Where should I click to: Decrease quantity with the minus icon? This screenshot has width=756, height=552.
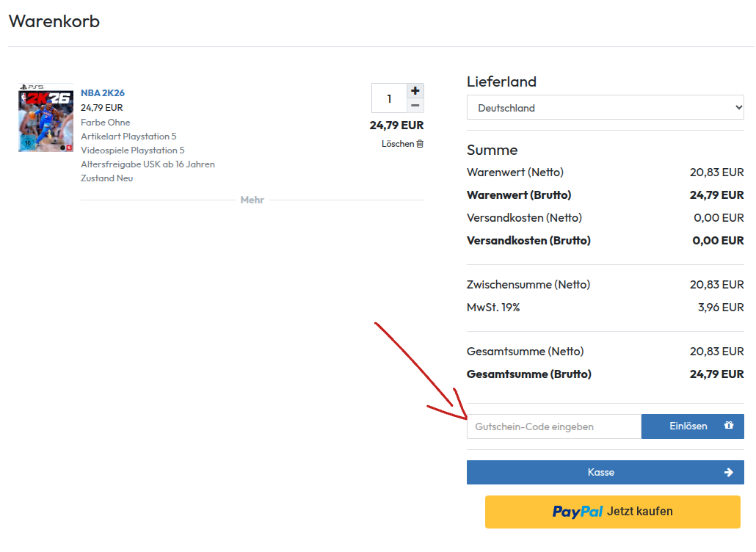(415, 106)
